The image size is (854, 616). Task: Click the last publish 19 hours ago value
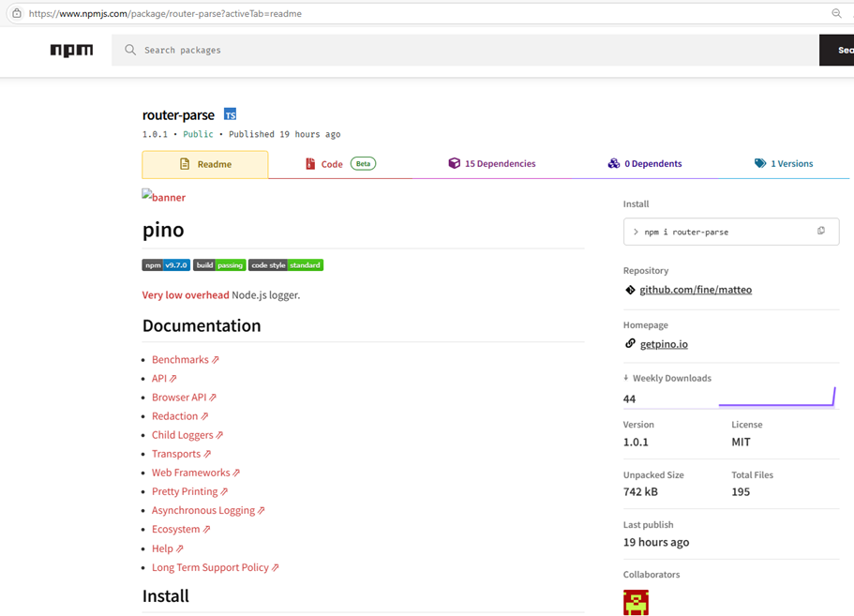point(656,542)
